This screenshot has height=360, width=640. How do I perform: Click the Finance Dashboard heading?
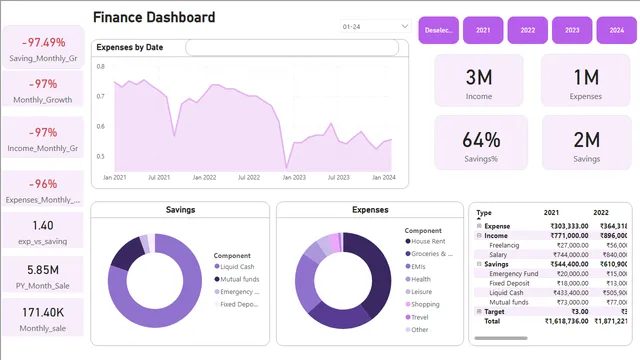pyautogui.click(x=154, y=17)
